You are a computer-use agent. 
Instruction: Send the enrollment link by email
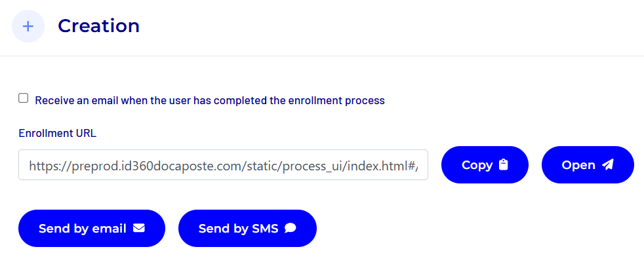91,228
